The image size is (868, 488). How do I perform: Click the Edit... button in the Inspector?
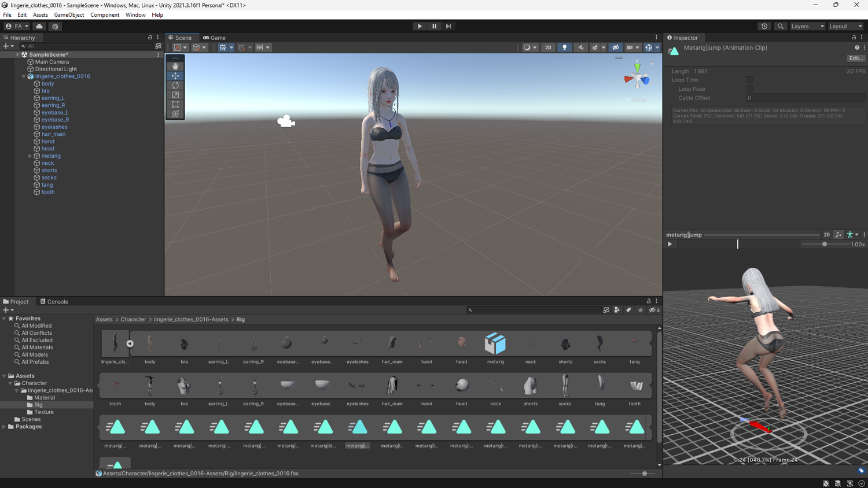(855, 58)
